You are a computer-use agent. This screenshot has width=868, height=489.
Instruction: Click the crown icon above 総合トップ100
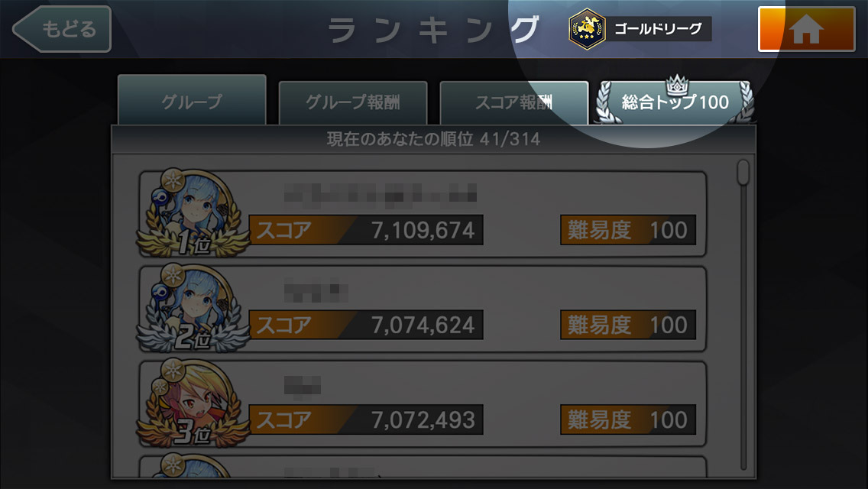[676, 84]
